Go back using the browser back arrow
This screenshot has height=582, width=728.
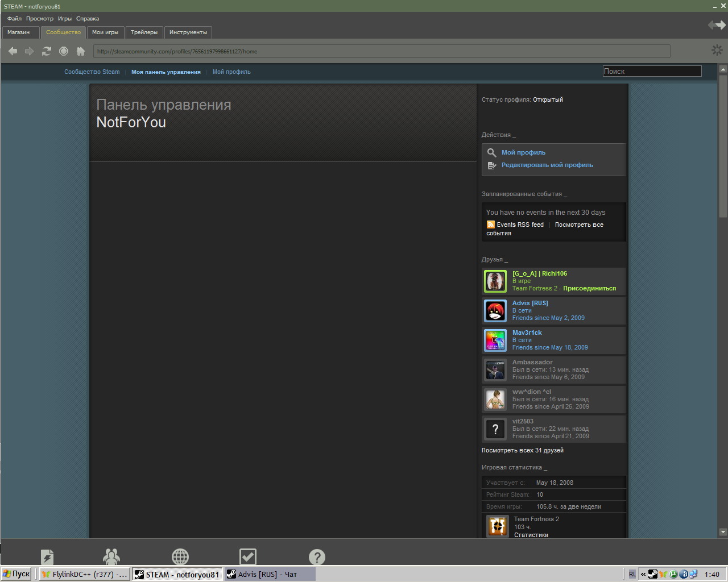coord(13,51)
